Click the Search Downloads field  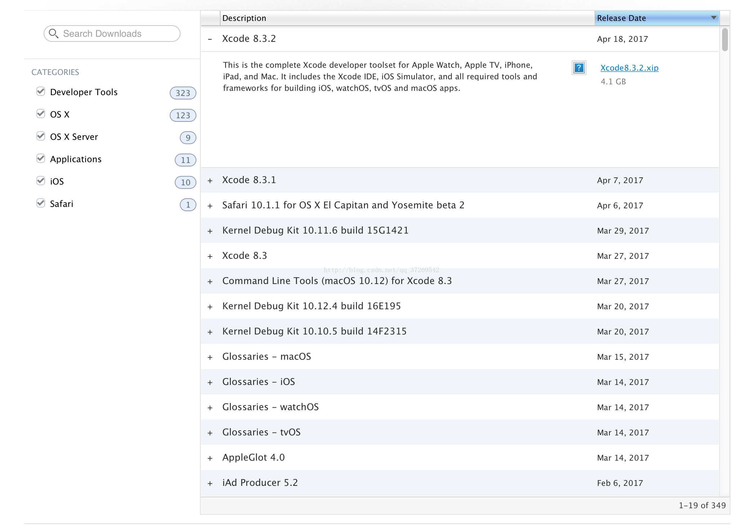[x=112, y=34]
